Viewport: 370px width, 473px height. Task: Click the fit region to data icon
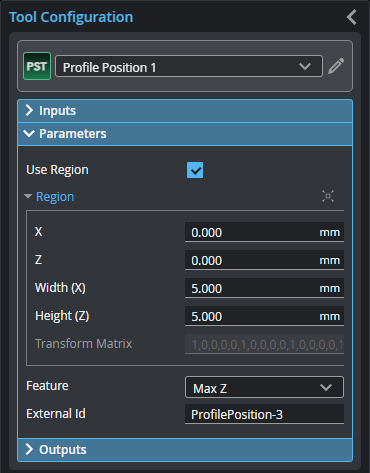(328, 196)
